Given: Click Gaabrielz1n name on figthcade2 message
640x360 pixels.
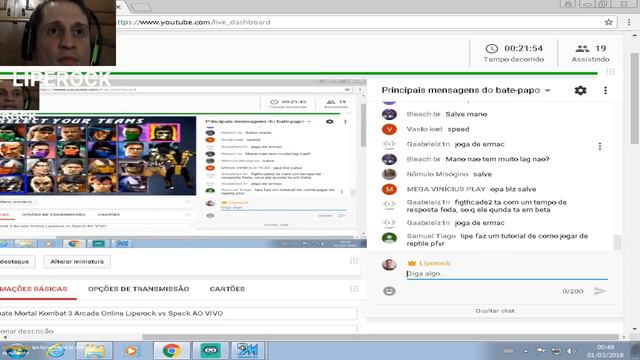Looking at the screenshot, I should [428, 202].
